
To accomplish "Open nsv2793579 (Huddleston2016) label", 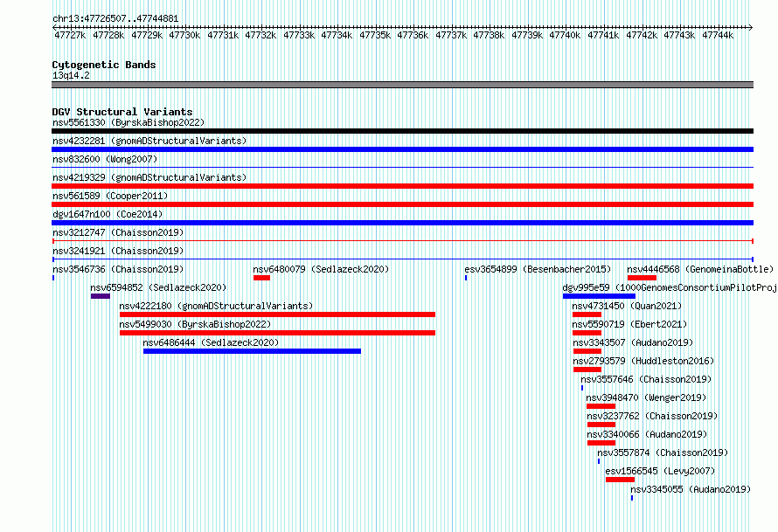I will point(643,361).
